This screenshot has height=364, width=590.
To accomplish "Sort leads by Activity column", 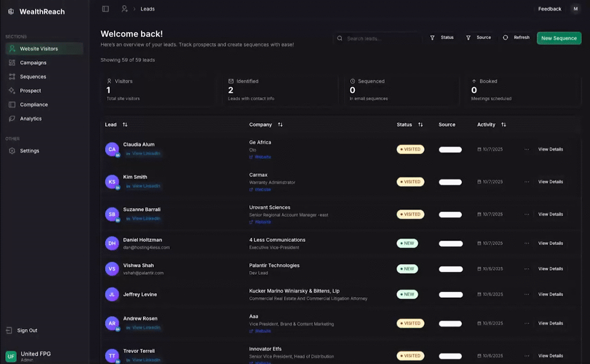I will pyautogui.click(x=504, y=124).
